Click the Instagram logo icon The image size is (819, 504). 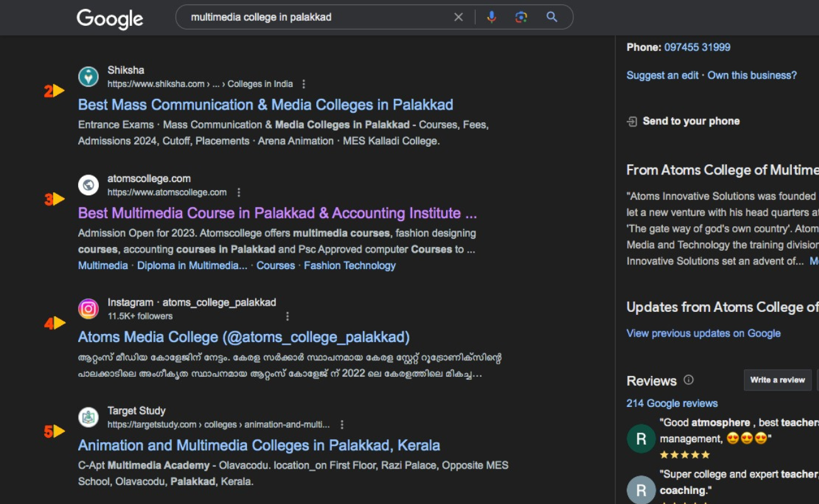88,309
